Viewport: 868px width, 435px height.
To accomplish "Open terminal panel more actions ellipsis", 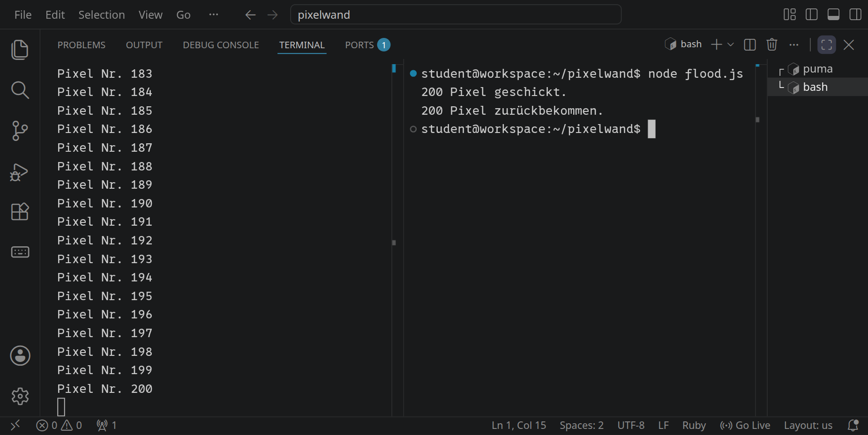I will pos(793,45).
